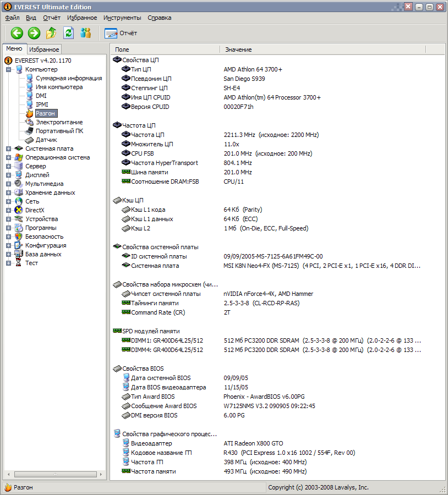The height and width of the screenshot is (495, 448).
Task: Click the Refresh toolbar icon
Action: [68, 33]
